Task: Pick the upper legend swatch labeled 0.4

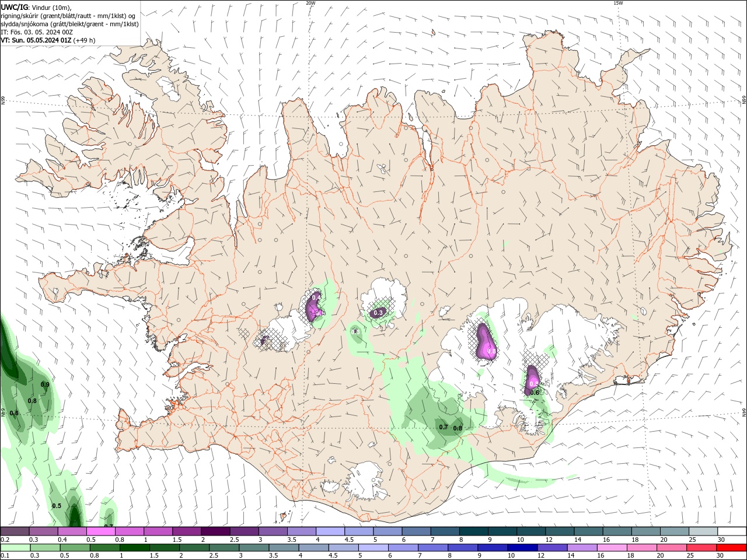Action: 72,531
